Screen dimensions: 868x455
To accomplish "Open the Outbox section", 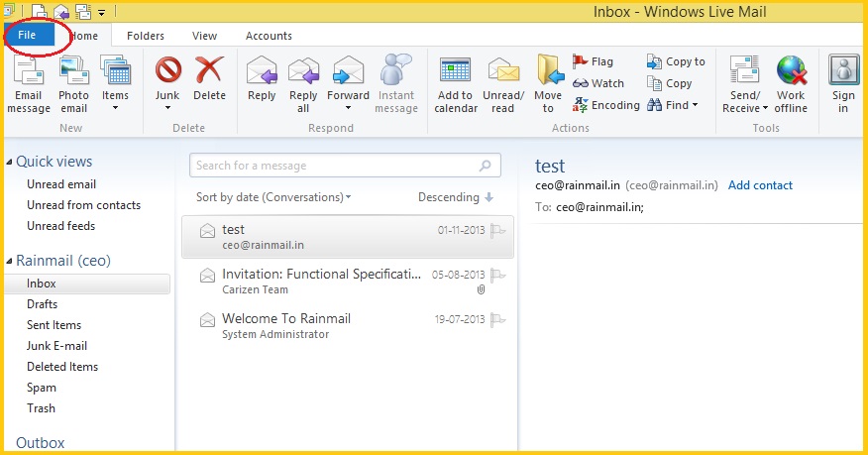I will coord(40,443).
